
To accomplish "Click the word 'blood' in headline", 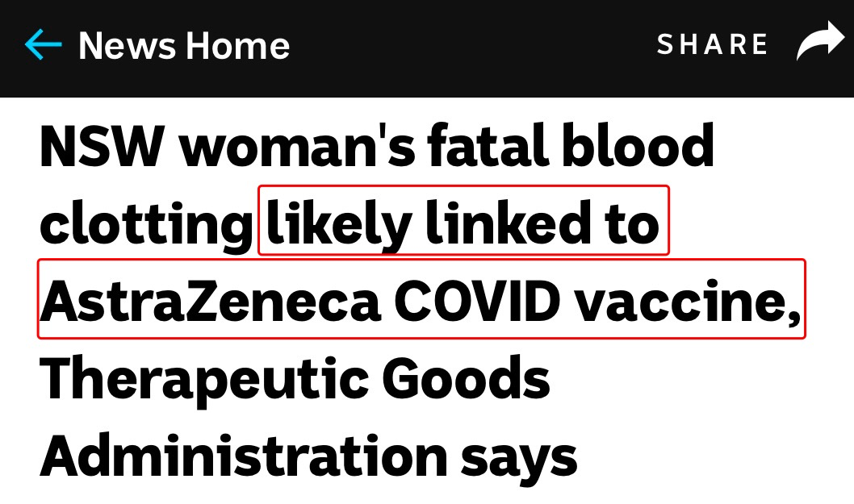I will click(x=638, y=145).
